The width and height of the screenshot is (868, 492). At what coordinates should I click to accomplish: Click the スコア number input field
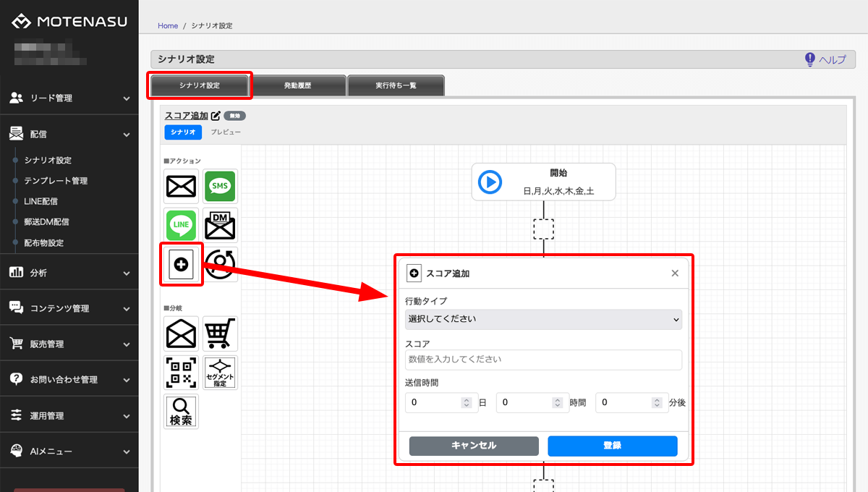(x=543, y=360)
